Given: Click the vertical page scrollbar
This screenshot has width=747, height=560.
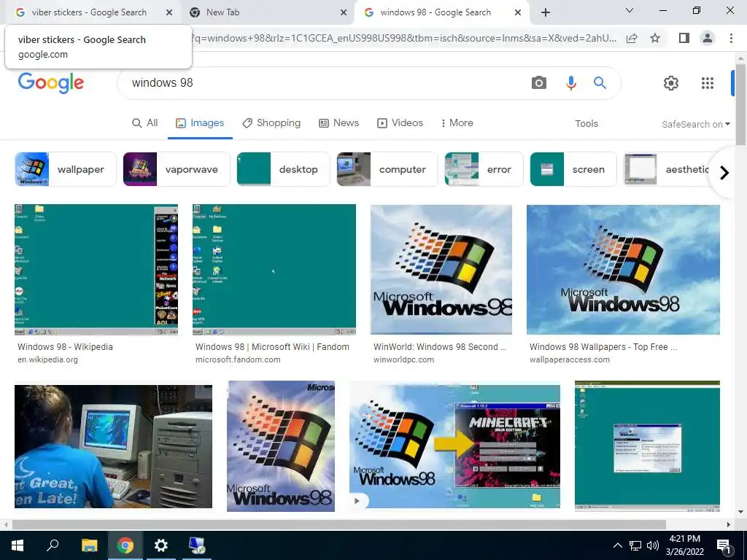Looking at the screenshot, I should (740, 105).
